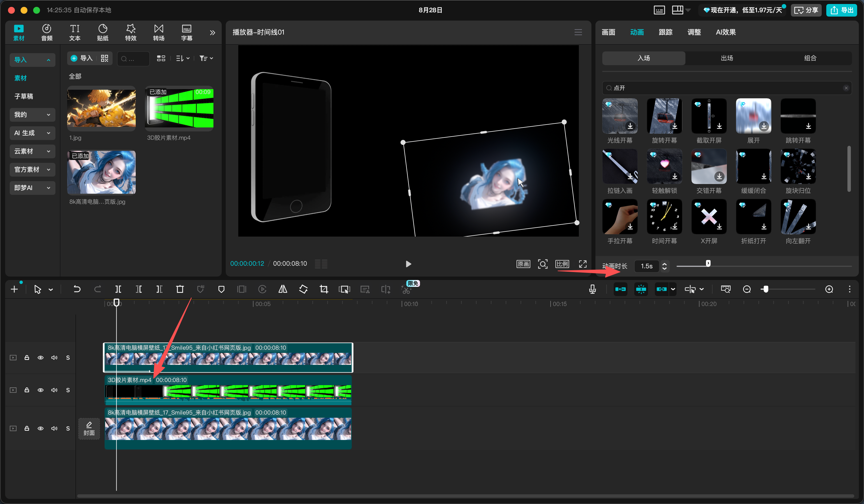
Task: Click the 分享 share button
Action: [806, 10]
